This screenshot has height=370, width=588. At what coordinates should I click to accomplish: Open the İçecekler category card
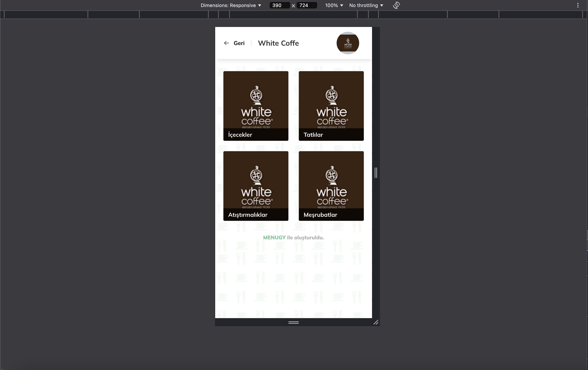[256, 106]
